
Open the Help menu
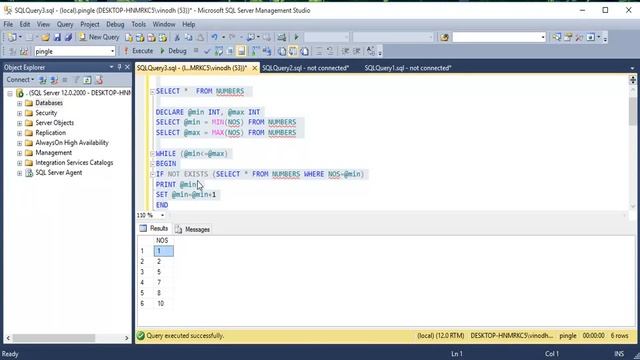[x=188, y=24]
